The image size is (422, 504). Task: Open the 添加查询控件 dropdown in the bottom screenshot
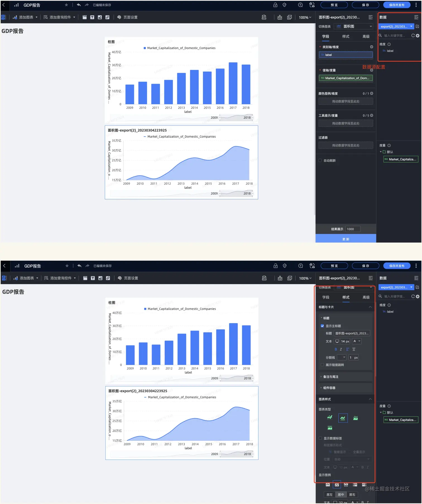(x=60, y=278)
